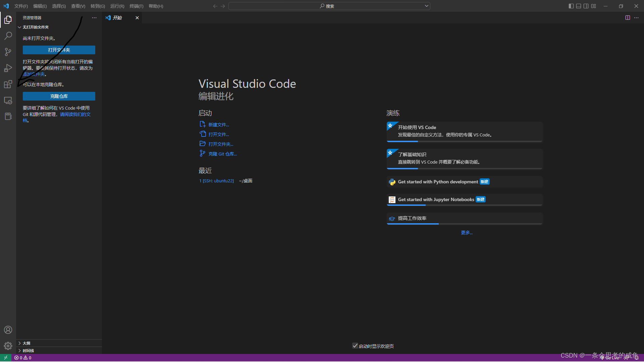Open the search box dropdown arrow
This screenshot has width=644, height=362.
(426, 6)
